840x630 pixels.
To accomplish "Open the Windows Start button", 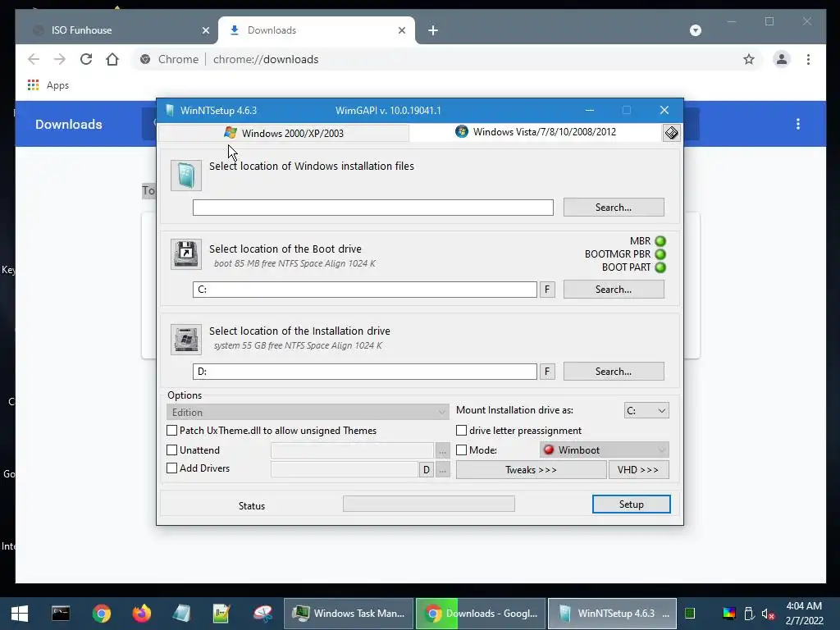I will tap(20, 614).
